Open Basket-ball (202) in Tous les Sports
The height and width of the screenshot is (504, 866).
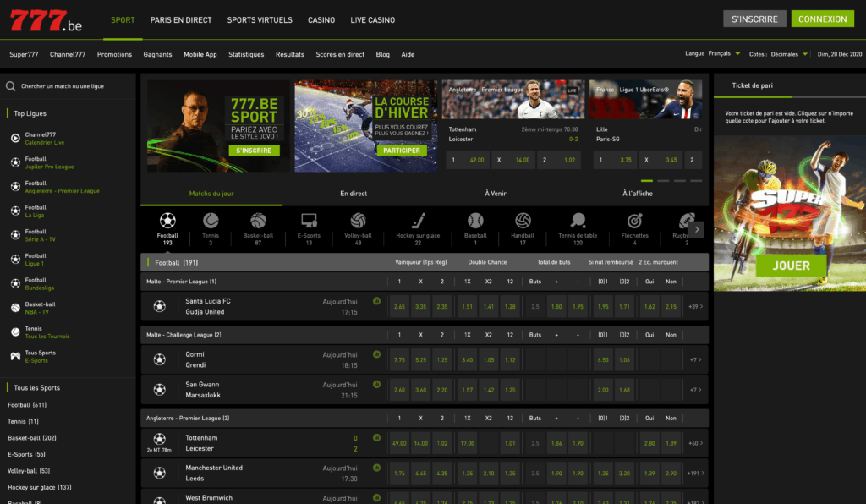point(32,438)
